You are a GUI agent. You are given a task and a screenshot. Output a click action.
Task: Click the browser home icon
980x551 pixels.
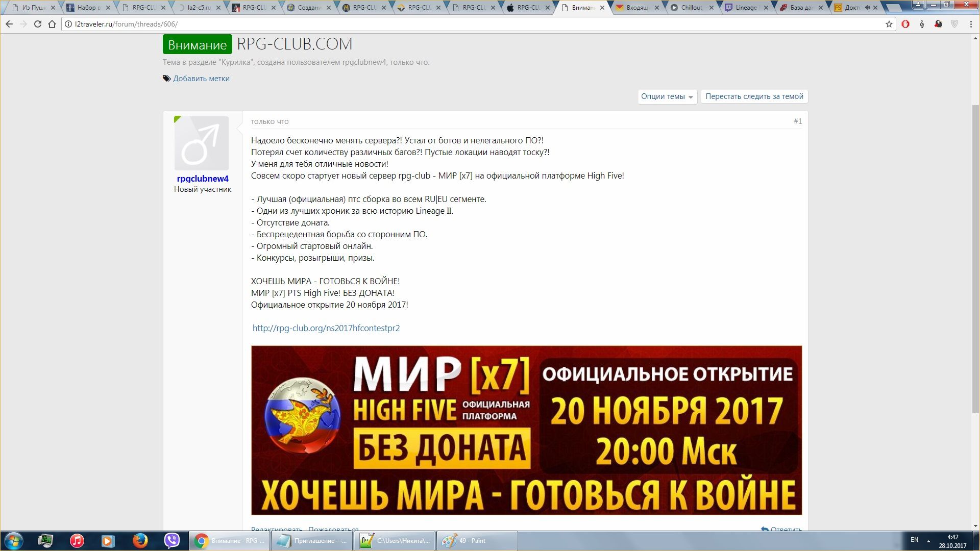click(x=52, y=24)
